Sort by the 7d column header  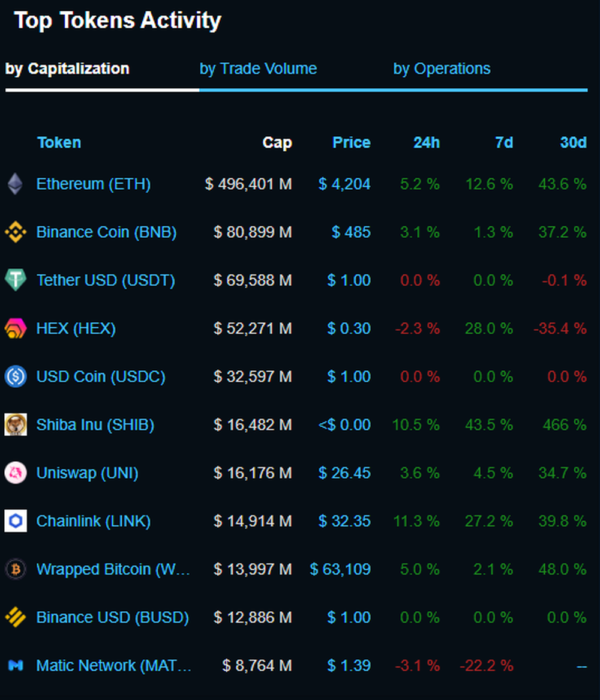tap(504, 142)
